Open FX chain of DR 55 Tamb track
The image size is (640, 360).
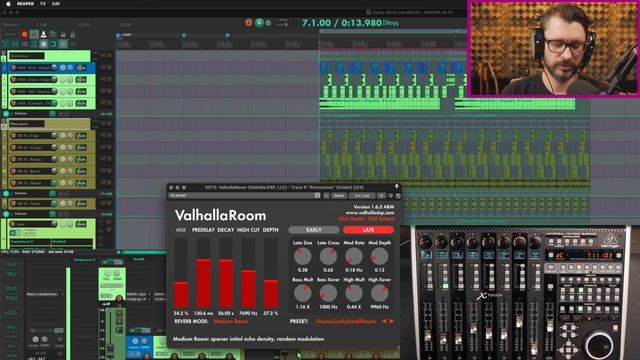click(81, 203)
